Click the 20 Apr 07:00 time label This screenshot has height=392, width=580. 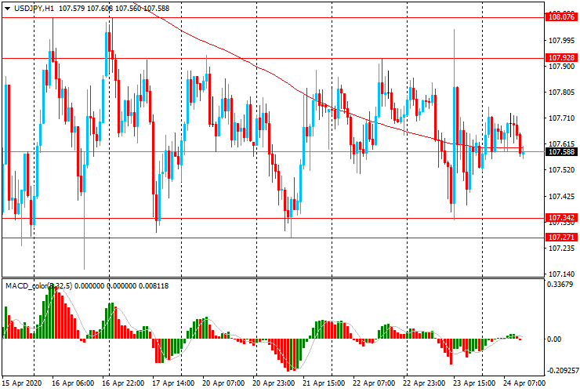(223, 383)
